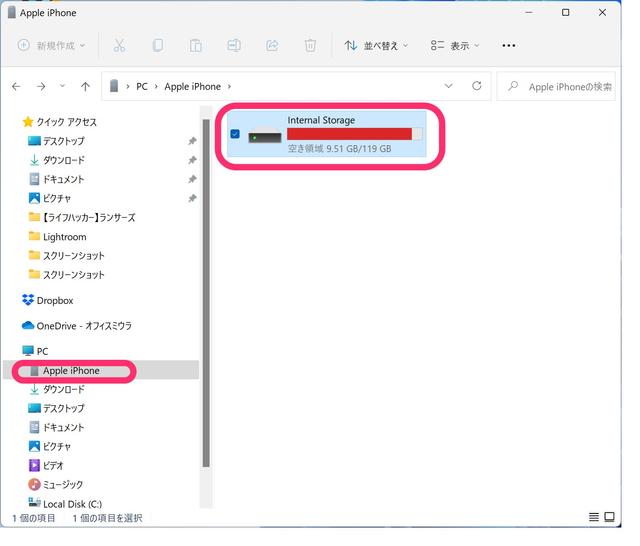The width and height of the screenshot is (640, 546).
Task: Click the phone icon in address bar
Action: 114,86
